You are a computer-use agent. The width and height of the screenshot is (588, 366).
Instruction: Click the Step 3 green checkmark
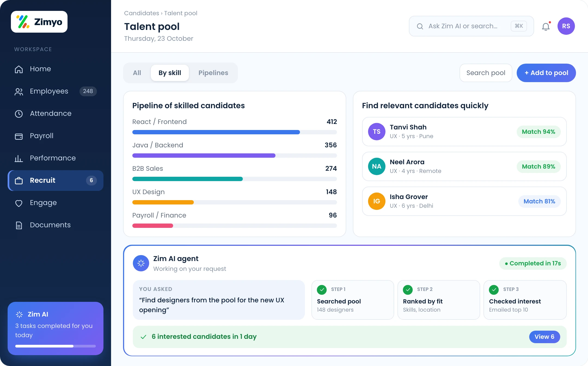coord(494,290)
